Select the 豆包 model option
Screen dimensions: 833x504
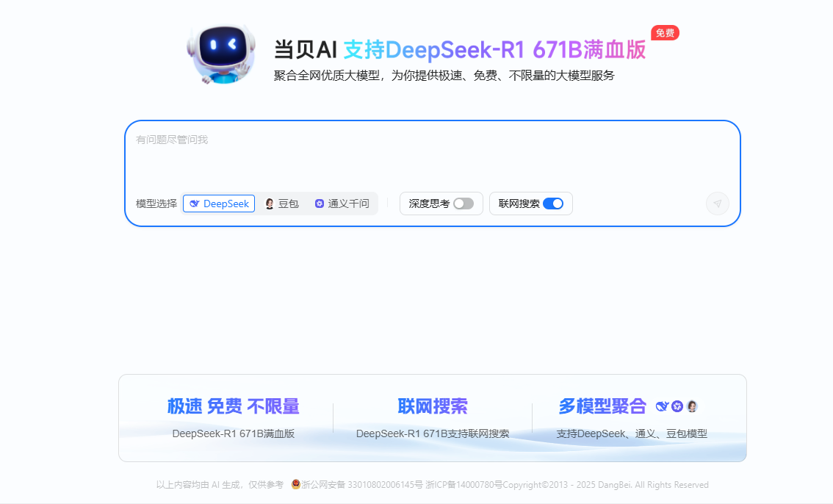pos(282,204)
